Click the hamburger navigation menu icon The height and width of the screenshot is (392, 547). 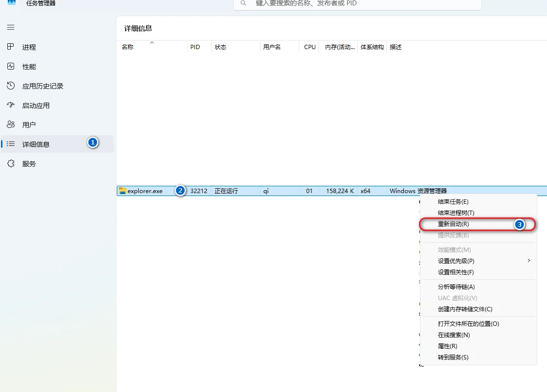[x=11, y=27]
